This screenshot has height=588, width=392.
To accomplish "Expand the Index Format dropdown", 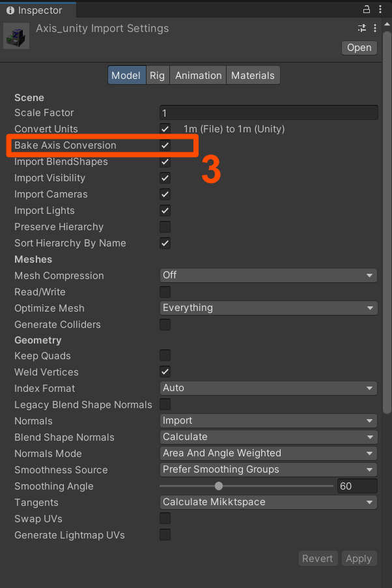I will 268,389.
